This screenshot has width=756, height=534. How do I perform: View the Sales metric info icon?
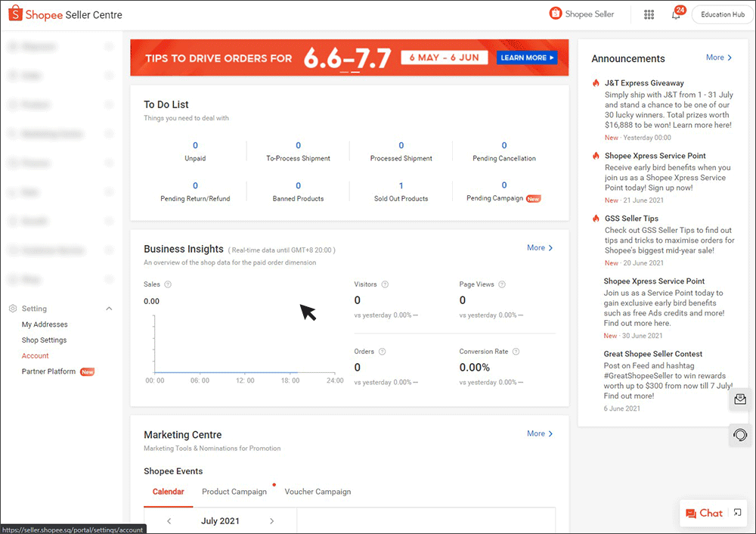coord(169,284)
